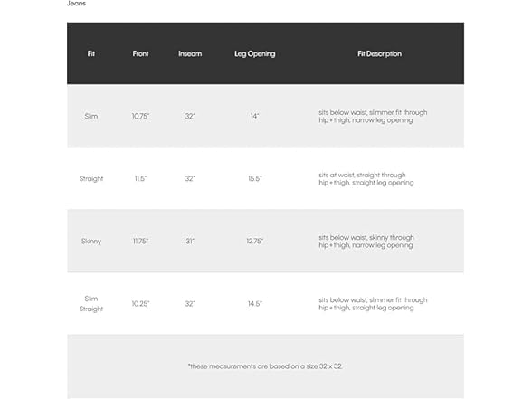The width and height of the screenshot is (532, 399).
Task: Select the Straight fit description text
Action: 366,179
